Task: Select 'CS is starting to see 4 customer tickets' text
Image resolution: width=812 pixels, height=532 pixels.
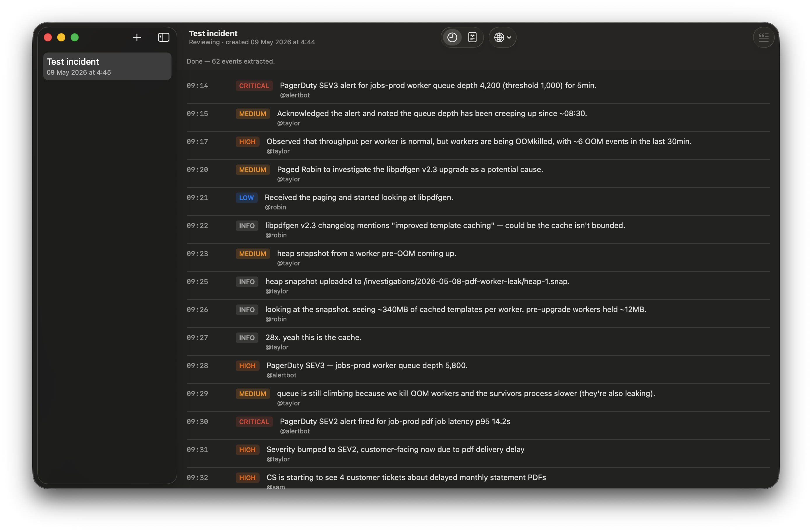Action: coord(406,477)
